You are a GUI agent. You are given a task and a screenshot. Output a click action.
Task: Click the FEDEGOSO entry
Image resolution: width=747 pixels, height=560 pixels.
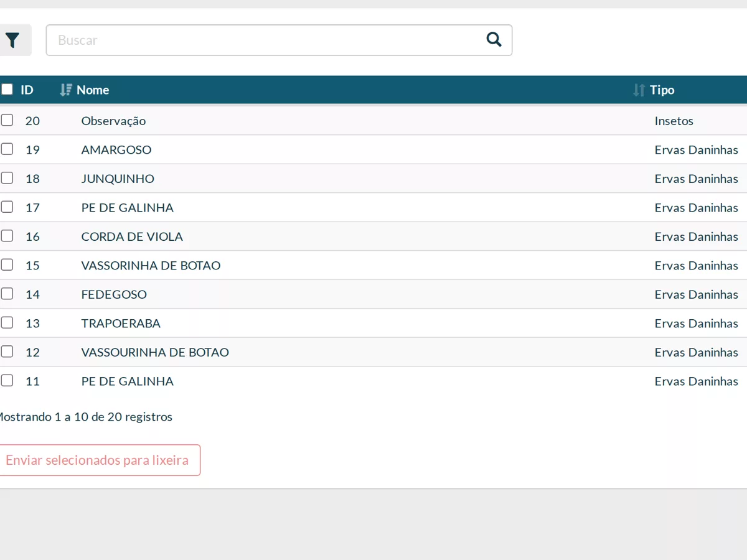114,294
